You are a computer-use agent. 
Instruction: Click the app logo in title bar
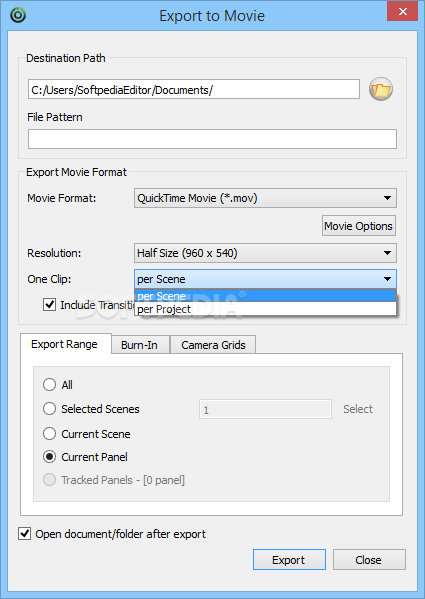point(18,16)
